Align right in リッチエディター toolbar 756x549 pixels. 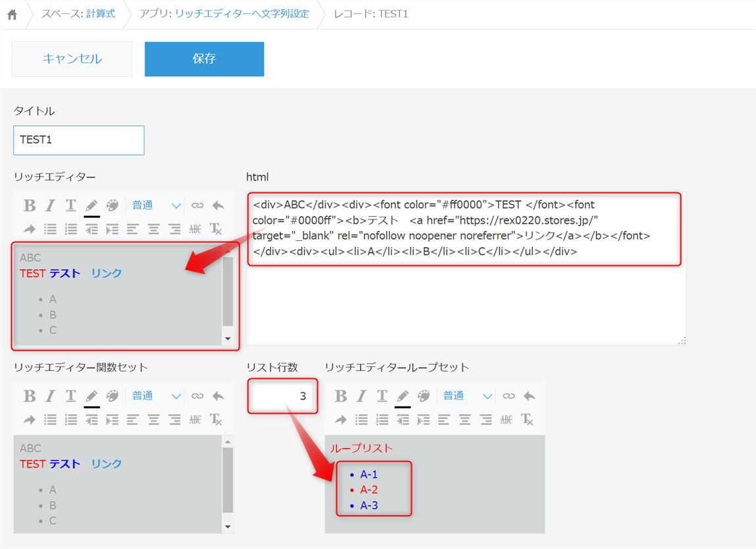coord(175,229)
